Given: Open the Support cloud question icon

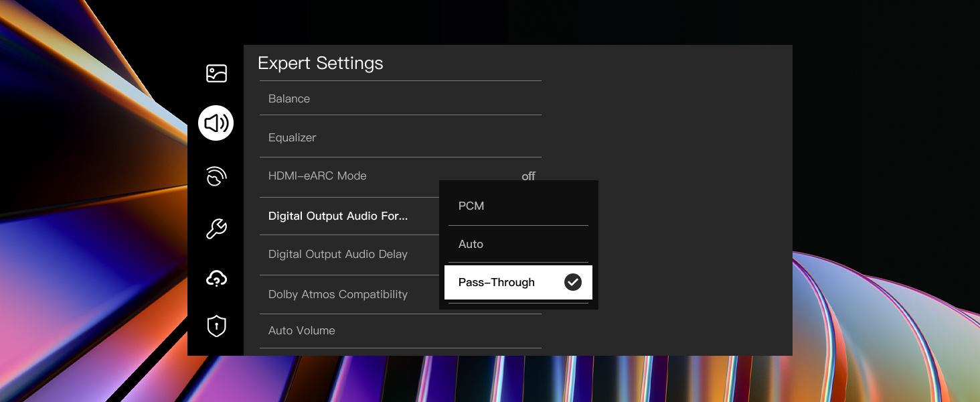Looking at the screenshot, I should point(216,278).
